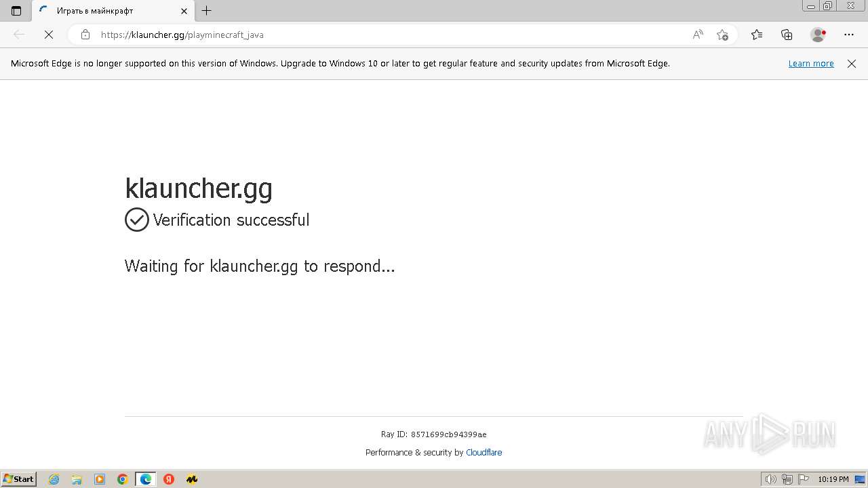Add this page to favorites
The width and height of the screenshot is (868, 488).
(x=722, y=35)
